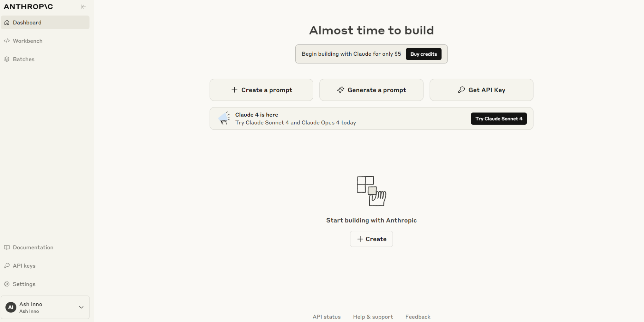Image resolution: width=644 pixels, height=322 pixels.
Task: Click the Buy credits button
Action: (423, 54)
